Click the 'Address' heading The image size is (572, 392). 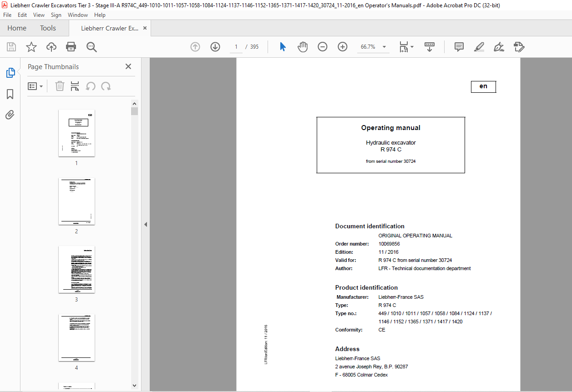(x=347, y=349)
